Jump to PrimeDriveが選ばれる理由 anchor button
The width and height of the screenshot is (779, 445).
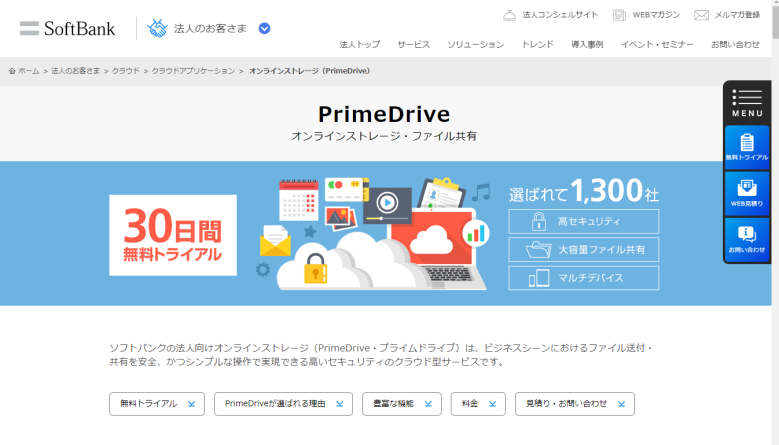(x=283, y=404)
